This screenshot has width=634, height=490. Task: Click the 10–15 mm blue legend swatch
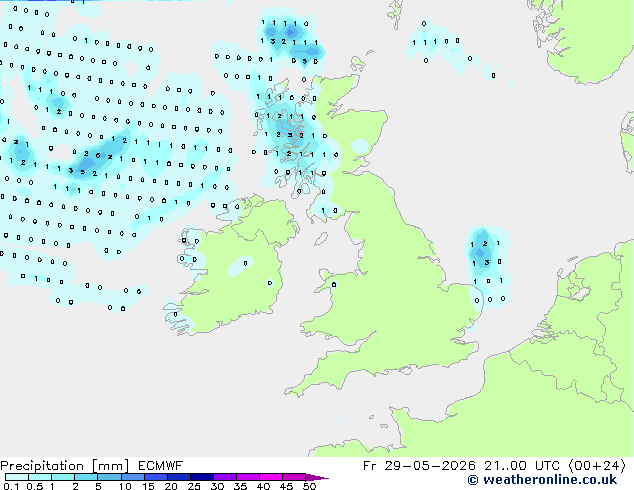[132, 477]
